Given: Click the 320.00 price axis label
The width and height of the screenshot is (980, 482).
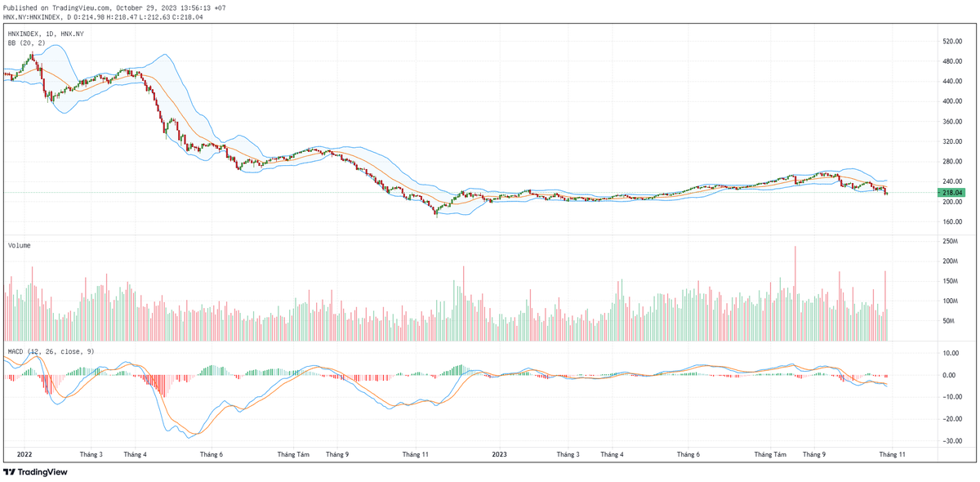Looking at the screenshot, I should pyautogui.click(x=951, y=141).
